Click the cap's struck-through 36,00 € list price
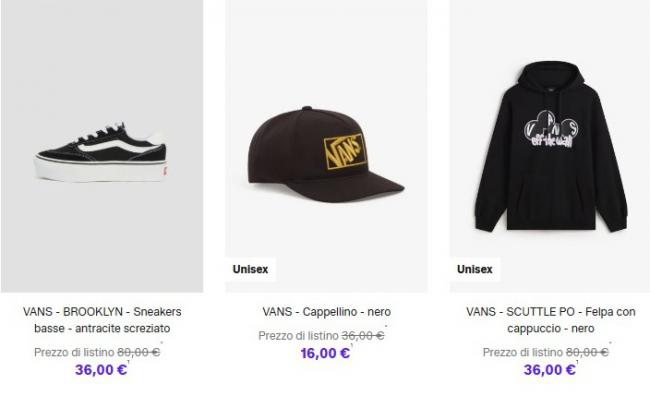Image resolution: width=650 pixels, height=408 pixels. point(363,336)
